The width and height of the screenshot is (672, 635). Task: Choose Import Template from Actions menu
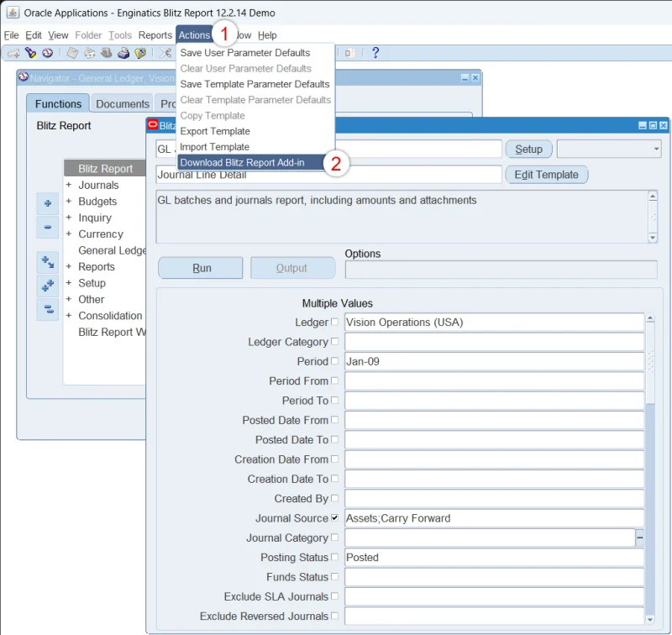pyautogui.click(x=215, y=147)
